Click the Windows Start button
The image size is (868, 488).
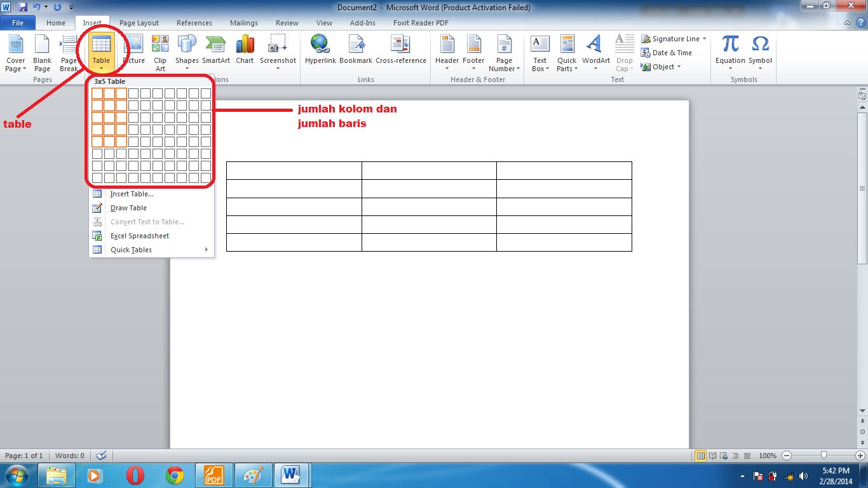coord(17,475)
